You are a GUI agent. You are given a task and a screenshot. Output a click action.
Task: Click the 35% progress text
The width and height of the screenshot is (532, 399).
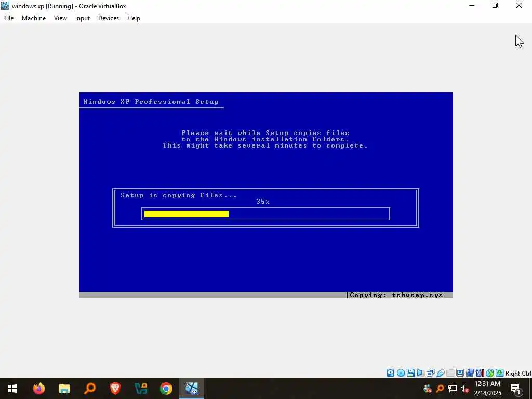[263, 202]
